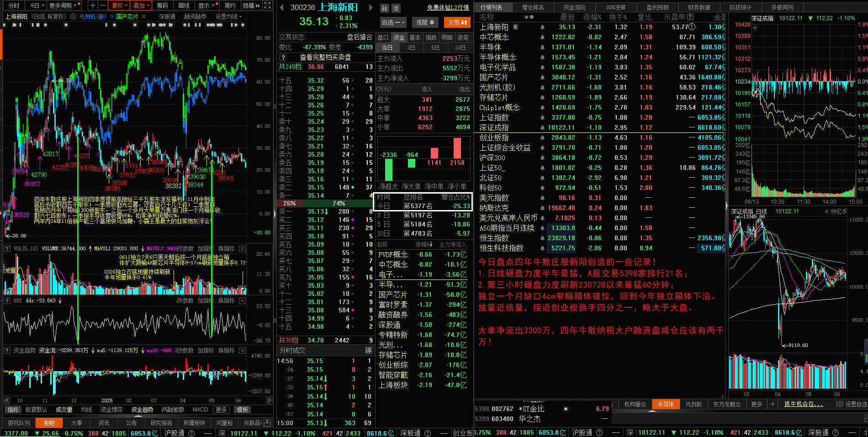Pop out bottom panel with export icon
Image resolution: width=868 pixels, height=437 pixels.
point(267,423)
